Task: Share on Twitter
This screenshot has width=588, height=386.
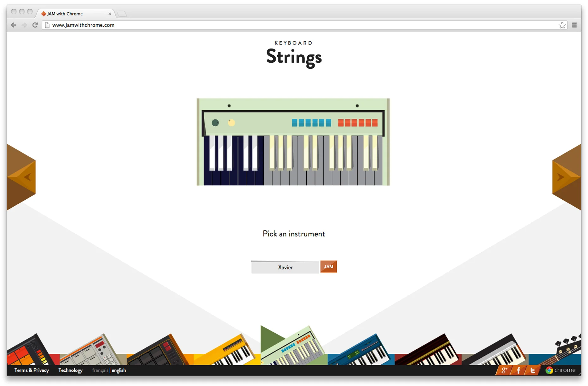Action: coord(533,370)
